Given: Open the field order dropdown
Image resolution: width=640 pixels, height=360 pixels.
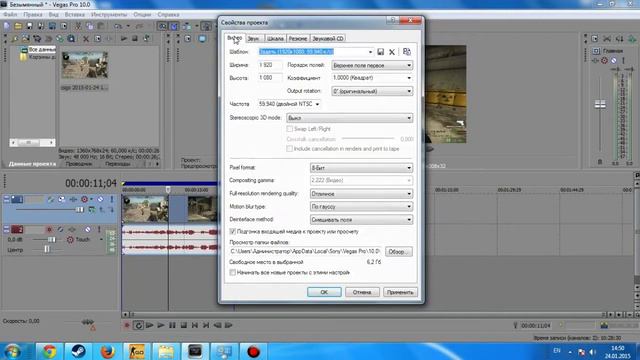Looking at the screenshot, I should tap(372, 65).
